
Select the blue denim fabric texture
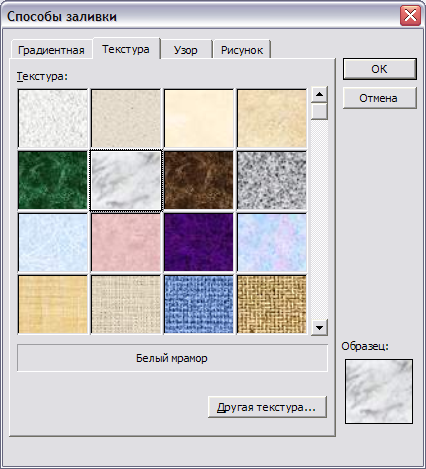199,304
